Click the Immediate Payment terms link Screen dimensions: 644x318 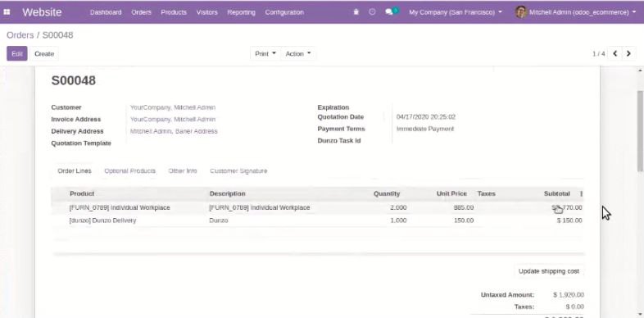click(x=425, y=129)
